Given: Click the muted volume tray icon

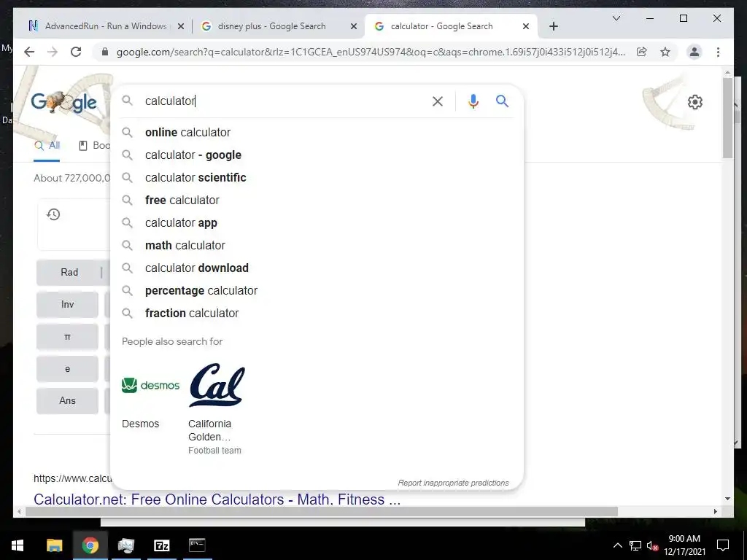Looking at the screenshot, I should tap(652, 545).
